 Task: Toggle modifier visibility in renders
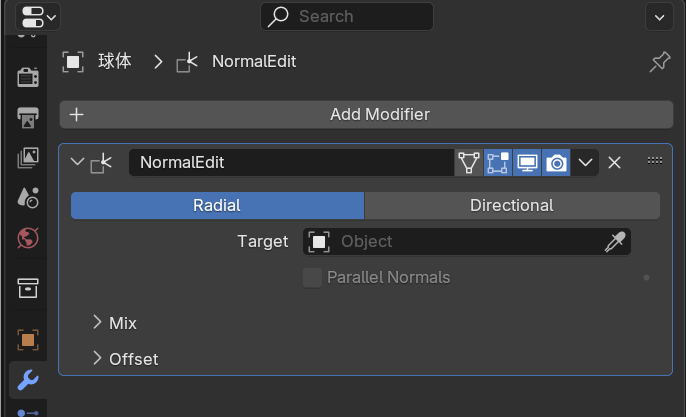(556, 162)
